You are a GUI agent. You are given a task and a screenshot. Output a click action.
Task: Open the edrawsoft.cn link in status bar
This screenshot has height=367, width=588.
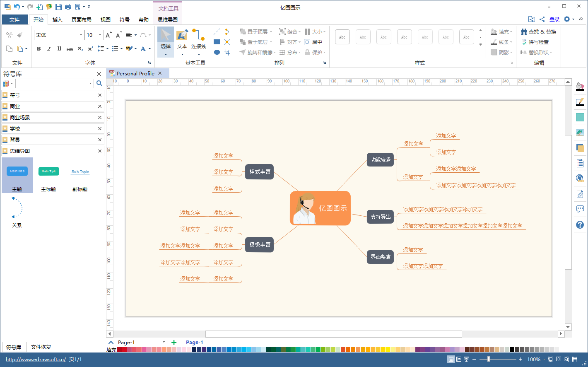(x=36, y=359)
